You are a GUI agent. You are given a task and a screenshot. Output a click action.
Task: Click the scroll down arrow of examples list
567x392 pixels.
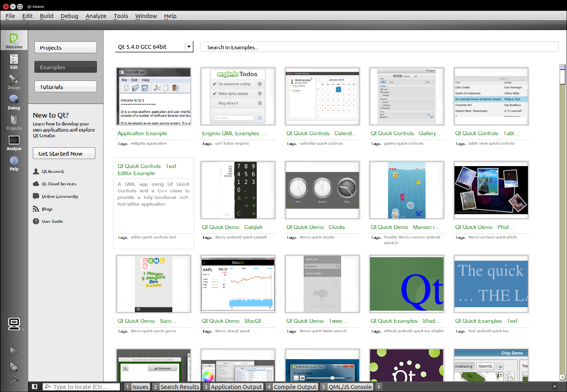point(562,378)
